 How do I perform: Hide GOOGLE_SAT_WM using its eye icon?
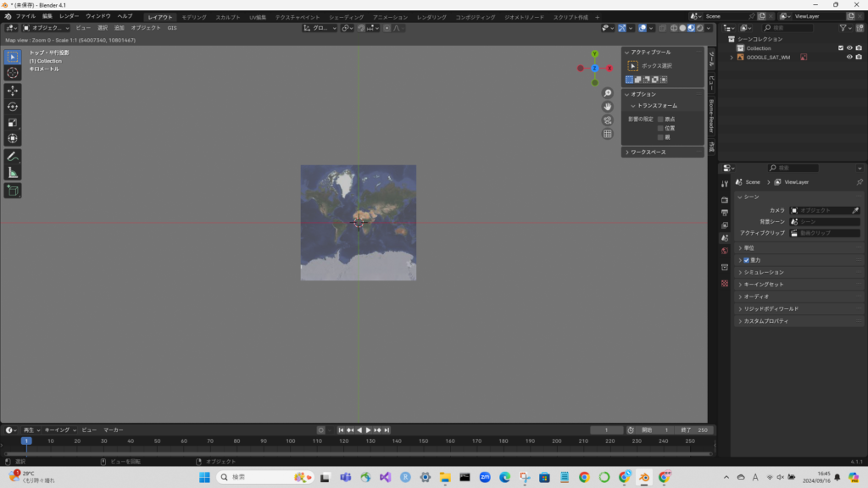pos(849,58)
